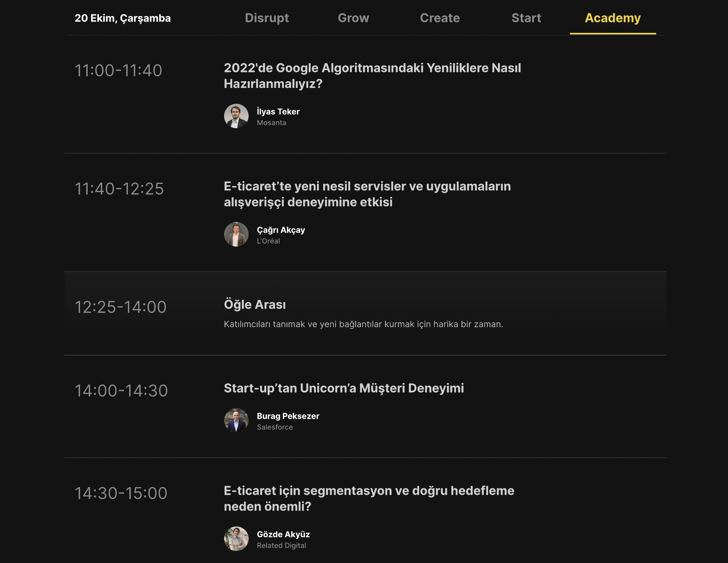Click the 11:00-11:40 time slot
Screen dimensions: 728x563
click(x=118, y=70)
